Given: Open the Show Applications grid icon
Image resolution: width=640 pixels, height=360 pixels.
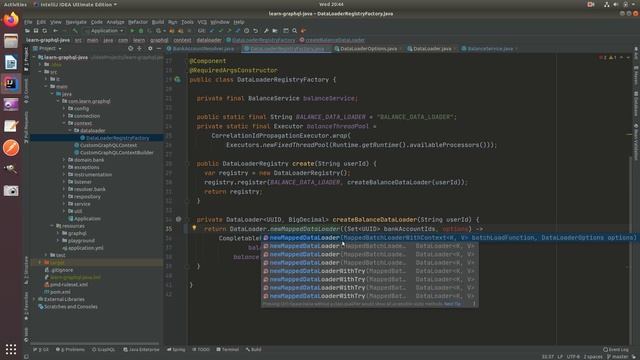Looking at the screenshot, I should tap(11, 349).
